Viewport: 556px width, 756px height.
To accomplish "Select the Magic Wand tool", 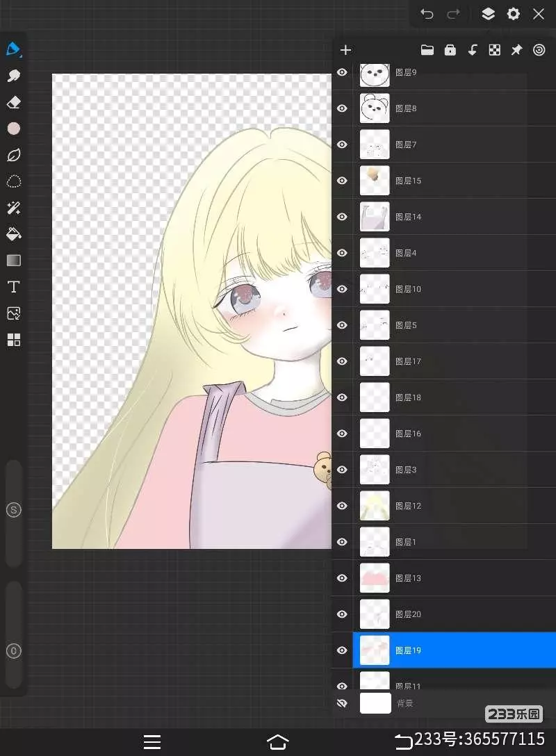I will click(13, 208).
